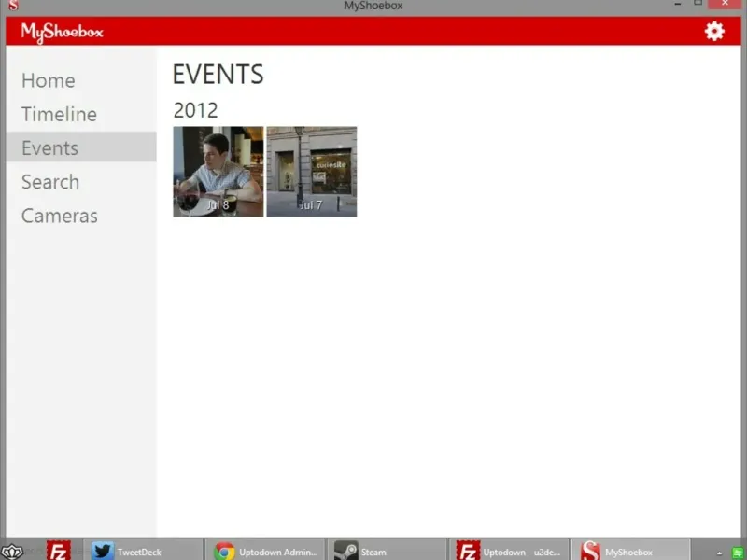Click the 2012 year heading
Viewport: 747px width, 560px height.
pyautogui.click(x=196, y=110)
